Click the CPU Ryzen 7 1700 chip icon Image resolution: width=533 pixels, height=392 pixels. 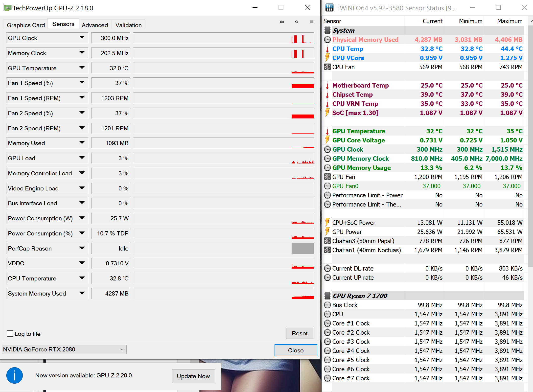click(x=327, y=296)
